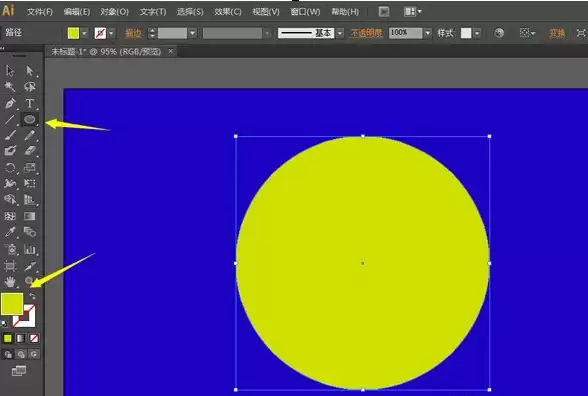The height and width of the screenshot is (396, 588).
Task: Expand the fill color dropdown in control bar
Action: tap(84, 33)
